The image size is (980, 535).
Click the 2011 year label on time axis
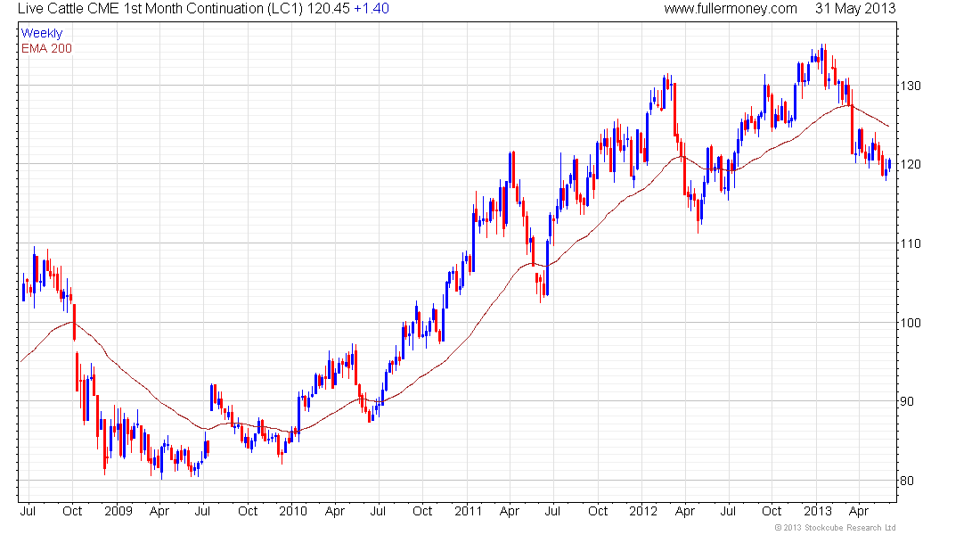point(468,511)
